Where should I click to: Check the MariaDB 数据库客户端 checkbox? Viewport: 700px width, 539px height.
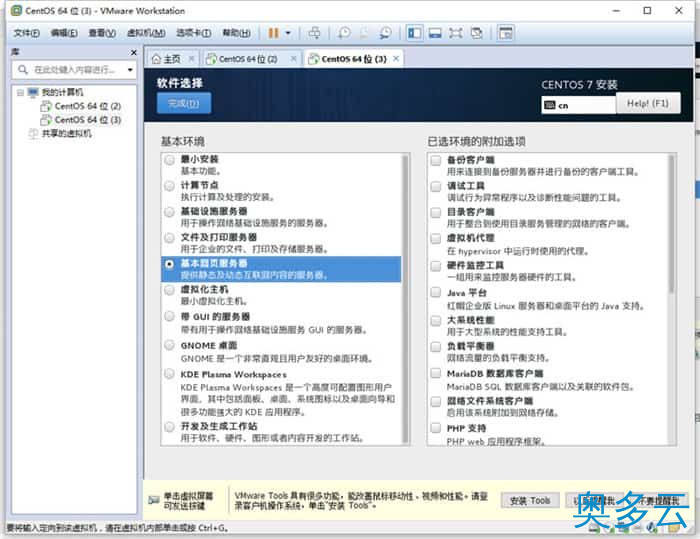pyautogui.click(x=436, y=373)
